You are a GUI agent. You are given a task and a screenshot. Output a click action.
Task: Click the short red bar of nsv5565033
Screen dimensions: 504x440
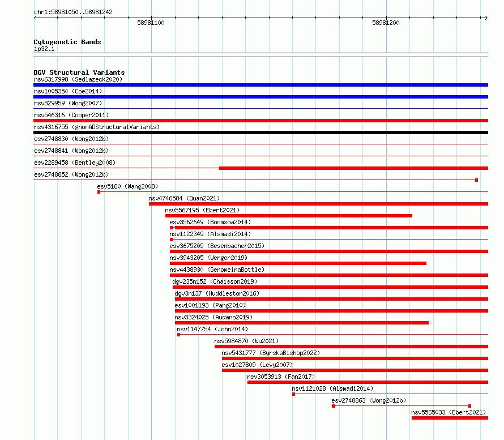pyautogui.click(x=450, y=418)
